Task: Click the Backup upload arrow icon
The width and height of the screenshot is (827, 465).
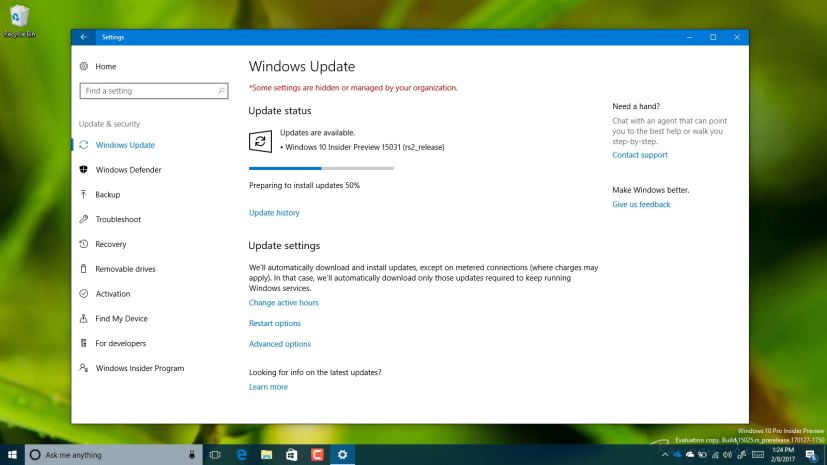Action: click(83, 194)
